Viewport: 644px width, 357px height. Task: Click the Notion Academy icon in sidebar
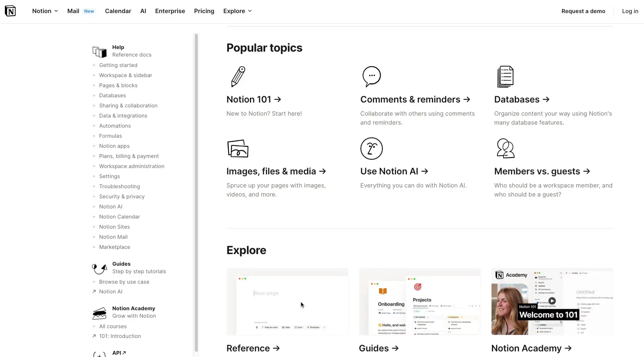point(99,313)
